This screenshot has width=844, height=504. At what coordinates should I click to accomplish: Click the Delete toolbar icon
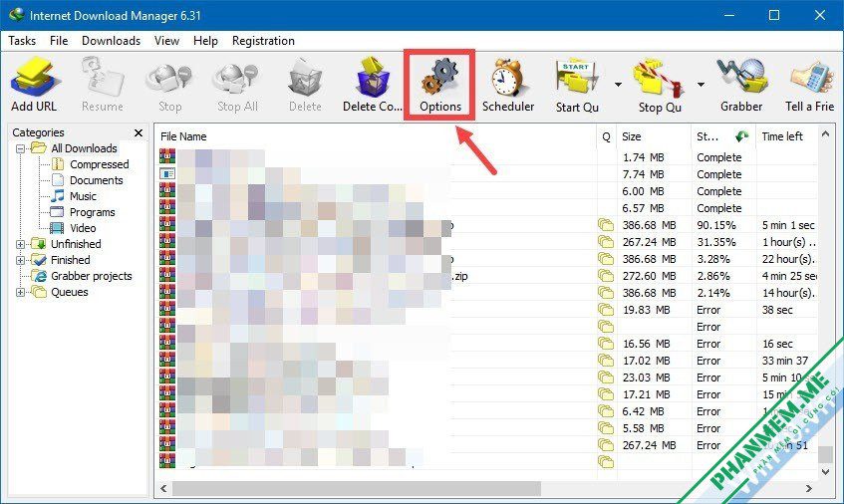[x=305, y=79]
